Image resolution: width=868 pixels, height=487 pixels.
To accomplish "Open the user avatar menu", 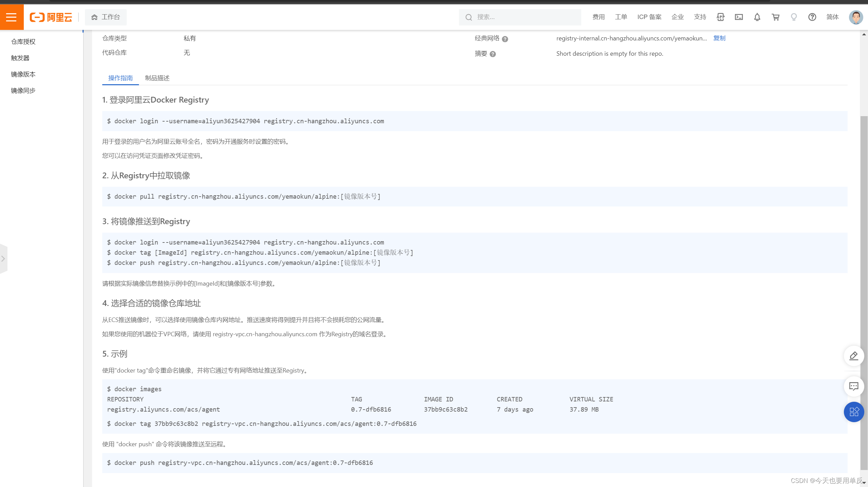I will tap(855, 17).
